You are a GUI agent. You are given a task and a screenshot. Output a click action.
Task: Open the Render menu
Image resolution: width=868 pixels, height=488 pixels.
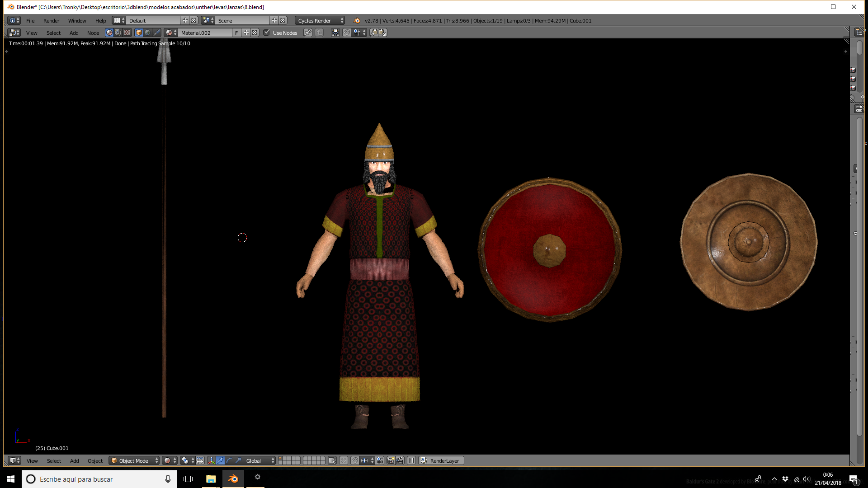click(x=51, y=21)
